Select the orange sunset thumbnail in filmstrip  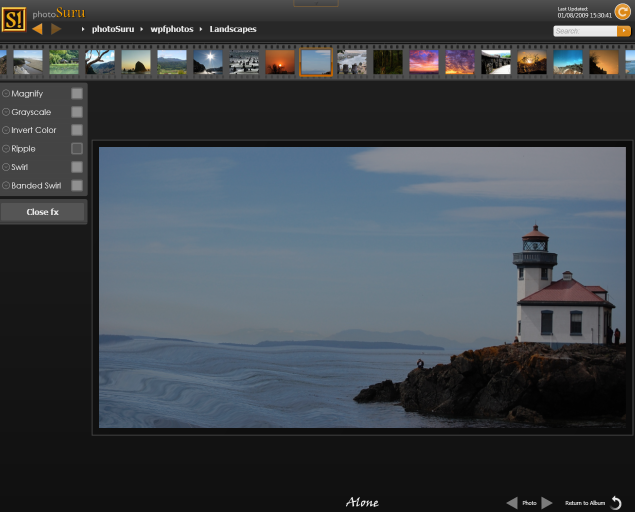point(280,62)
